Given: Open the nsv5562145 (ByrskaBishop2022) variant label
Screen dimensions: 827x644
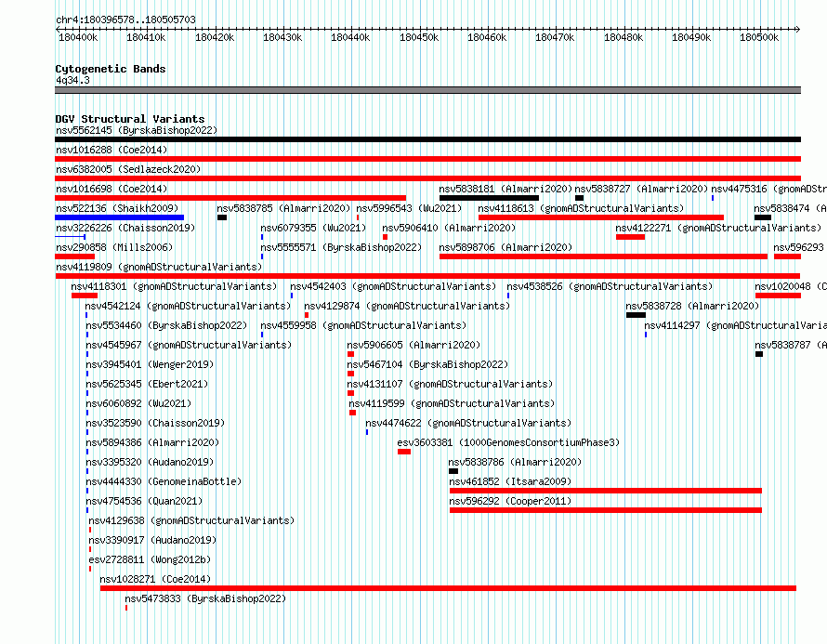Looking at the screenshot, I should pyautogui.click(x=137, y=130).
